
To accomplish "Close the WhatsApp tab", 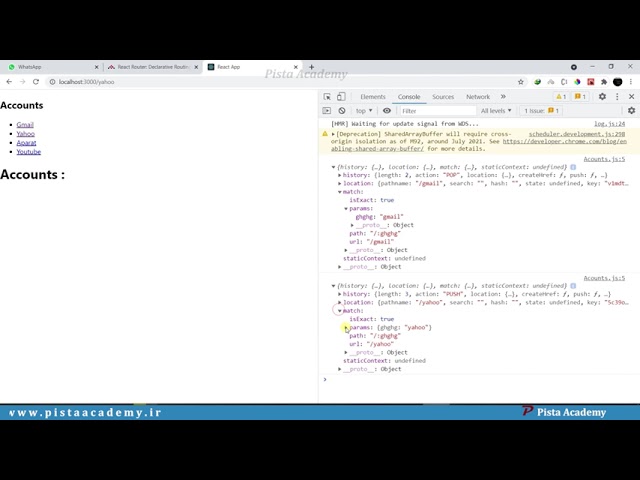I will pos(96,67).
